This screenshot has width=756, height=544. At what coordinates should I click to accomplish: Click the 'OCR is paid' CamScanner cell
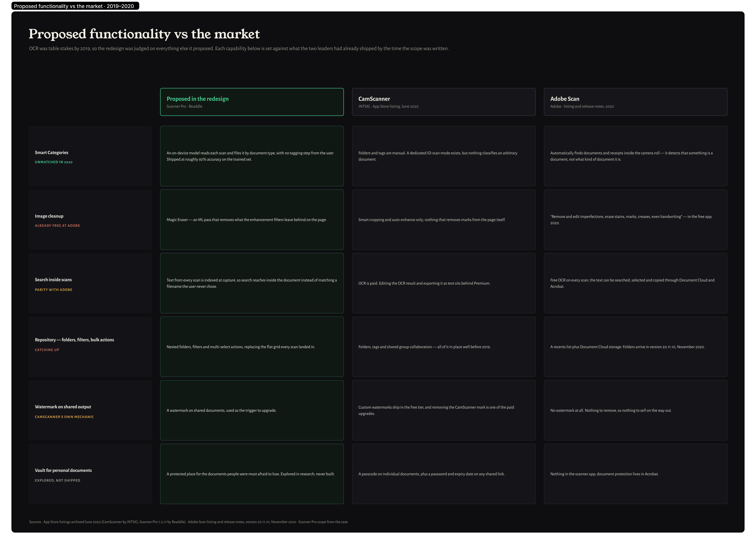[444, 283]
